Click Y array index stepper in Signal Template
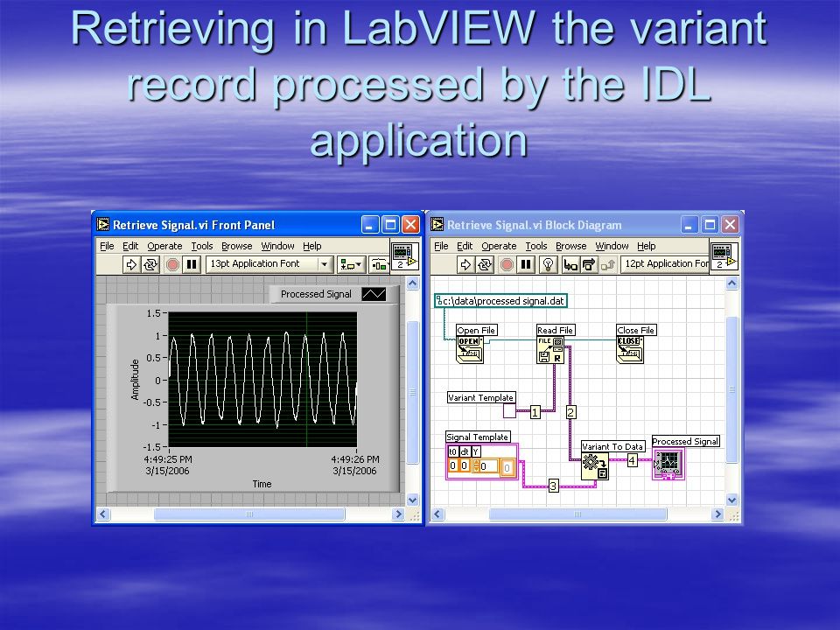The height and width of the screenshot is (630, 840). tap(476, 466)
